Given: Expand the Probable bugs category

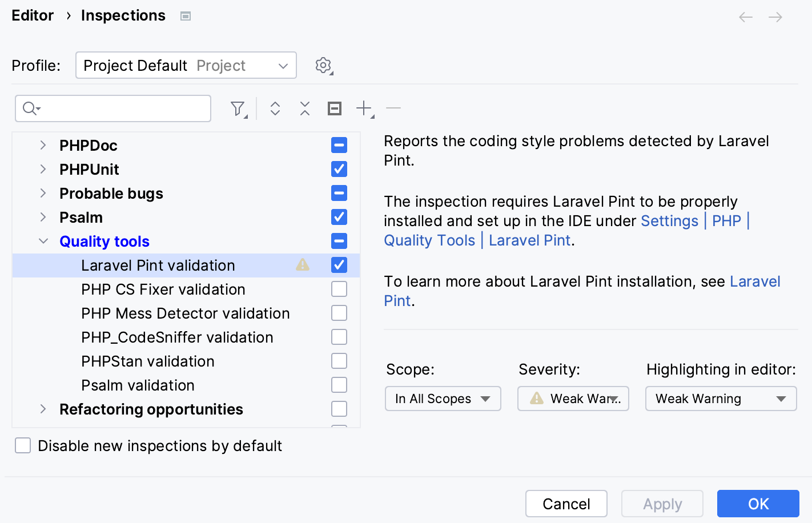Looking at the screenshot, I should pos(43,193).
